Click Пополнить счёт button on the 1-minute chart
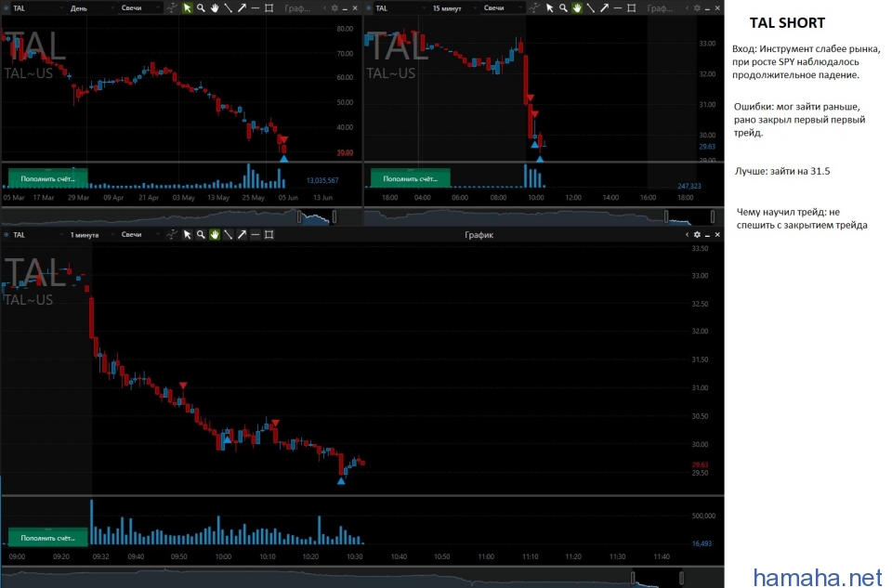Image resolution: width=892 pixels, height=588 pixels. click(x=47, y=538)
